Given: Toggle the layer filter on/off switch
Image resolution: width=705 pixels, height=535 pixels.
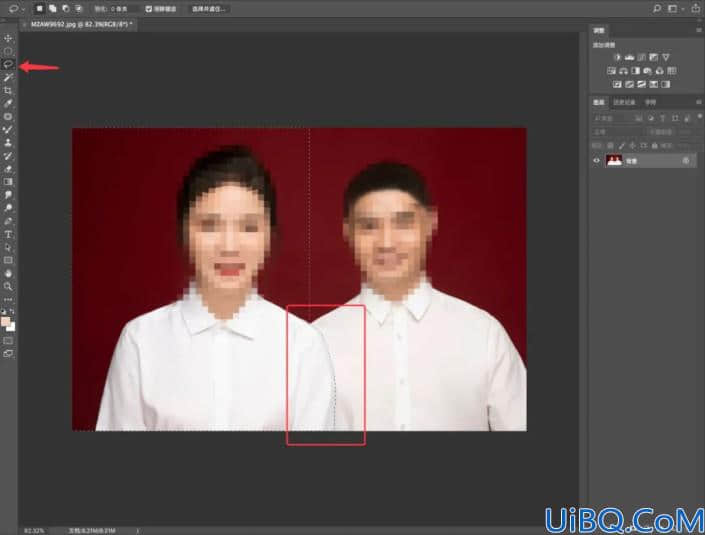Looking at the screenshot, I should 700,117.
